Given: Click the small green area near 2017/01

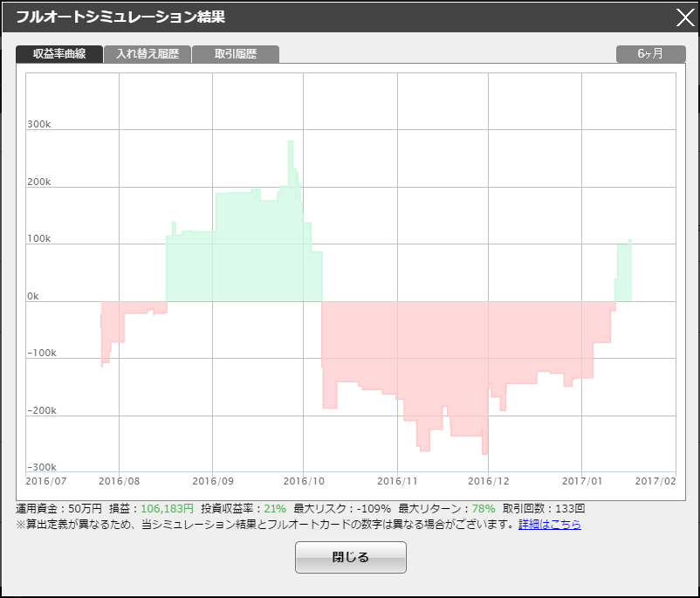Looking at the screenshot, I should [624, 272].
